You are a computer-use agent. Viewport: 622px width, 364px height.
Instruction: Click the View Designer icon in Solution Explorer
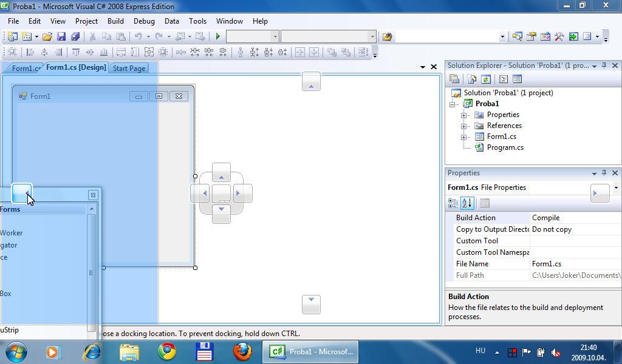(x=517, y=79)
